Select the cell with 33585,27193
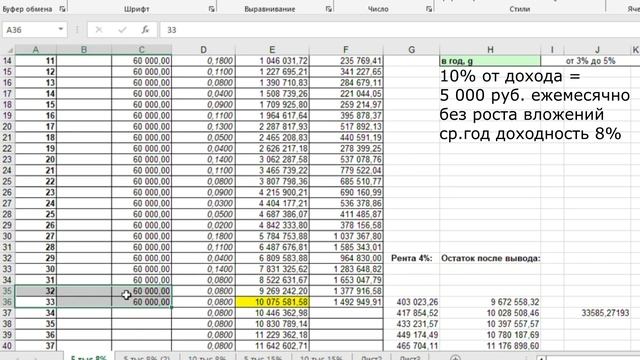Image resolution: width=640 pixels, height=360 pixels. tap(597, 313)
